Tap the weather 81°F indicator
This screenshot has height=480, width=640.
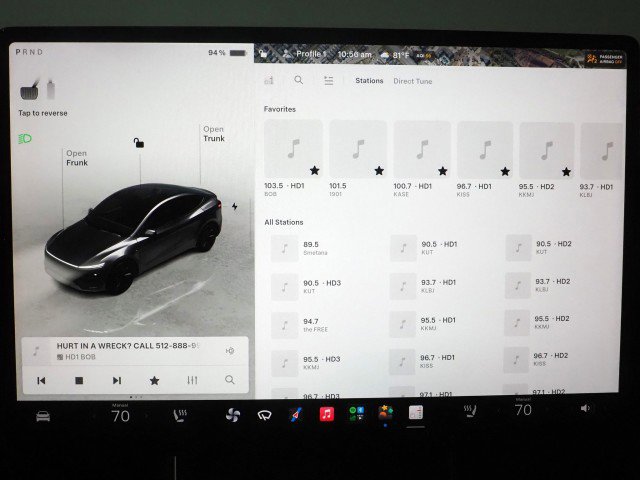tap(394, 55)
